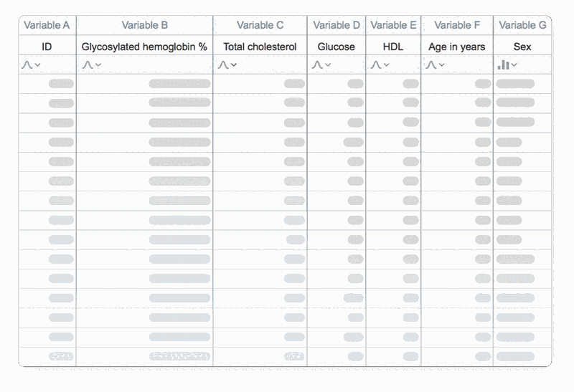
Task: Click the ID variable name cell
Action: 47,47
